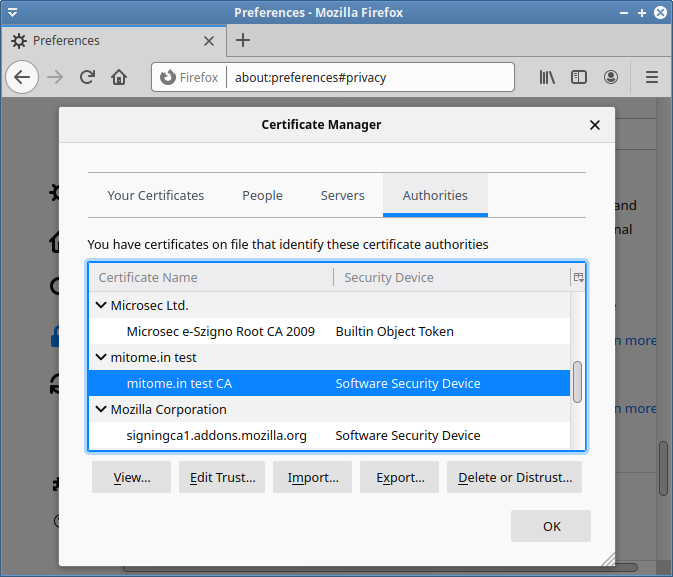Image resolution: width=673 pixels, height=577 pixels.
Task: Collapse the Mozilla Corporation group
Action: (101, 409)
